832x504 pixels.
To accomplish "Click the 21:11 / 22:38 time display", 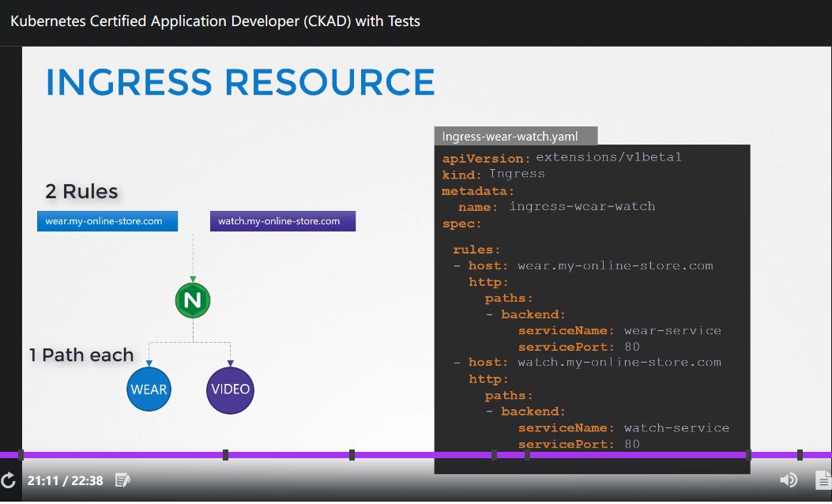I will [x=66, y=480].
